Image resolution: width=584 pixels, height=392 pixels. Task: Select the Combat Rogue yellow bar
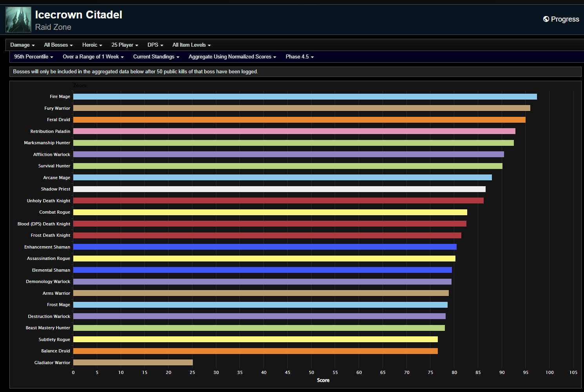270,212
